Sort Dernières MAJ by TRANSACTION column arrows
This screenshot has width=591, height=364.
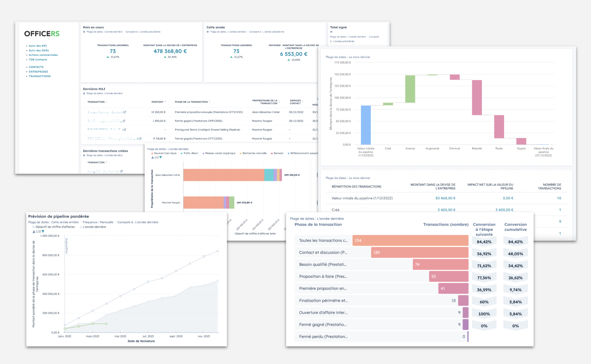click(106, 102)
